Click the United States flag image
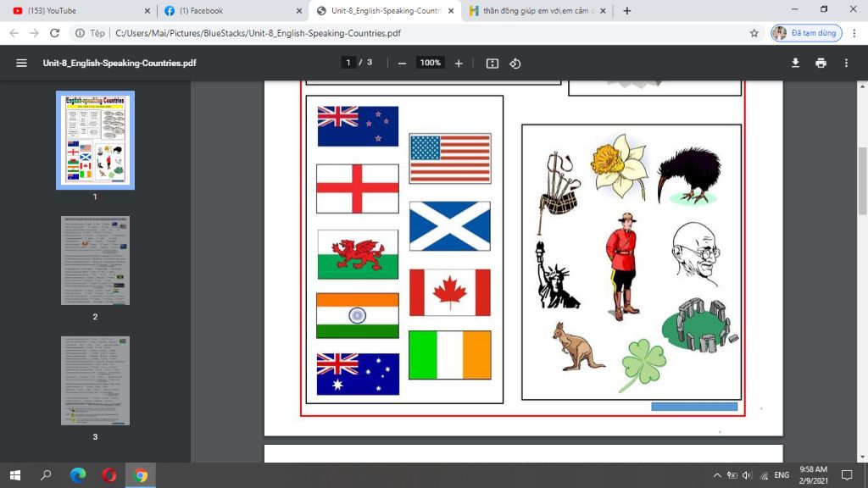Screen dimensions: 868x488 click(x=450, y=158)
